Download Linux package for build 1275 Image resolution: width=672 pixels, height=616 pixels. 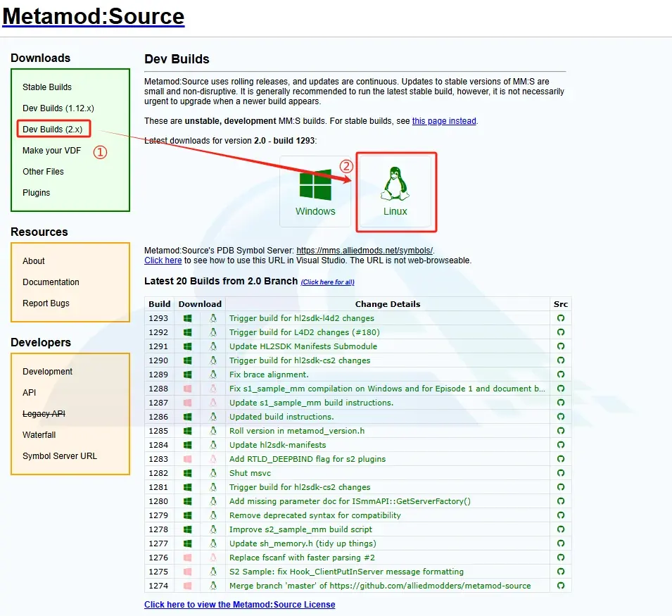tap(213, 572)
